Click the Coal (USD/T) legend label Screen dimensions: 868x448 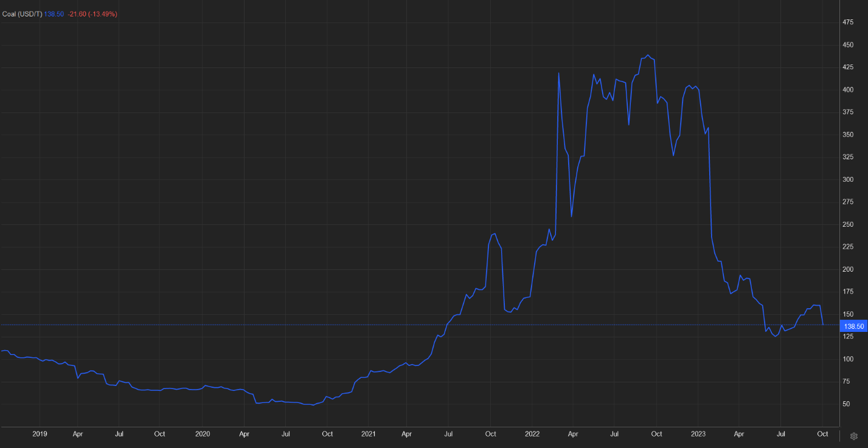coord(23,14)
